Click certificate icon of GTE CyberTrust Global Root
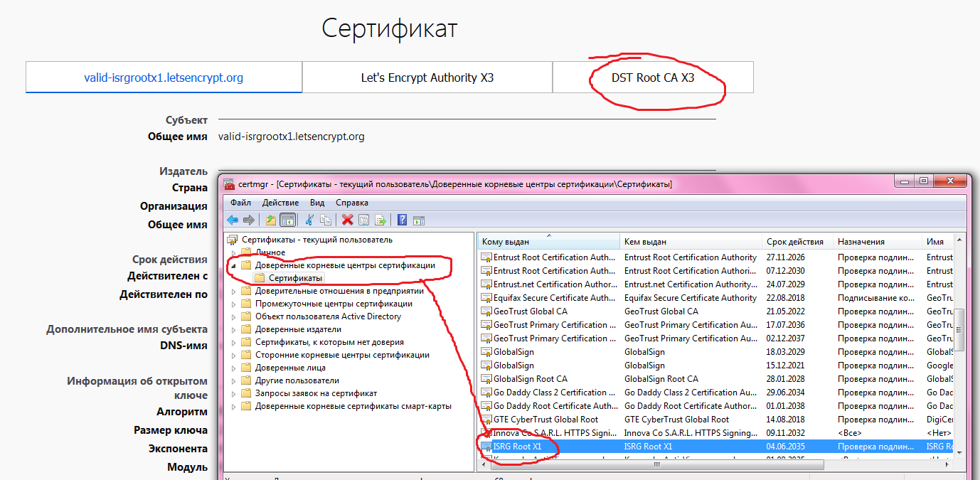This screenshot has width=980, height=480. pos(486,420)
